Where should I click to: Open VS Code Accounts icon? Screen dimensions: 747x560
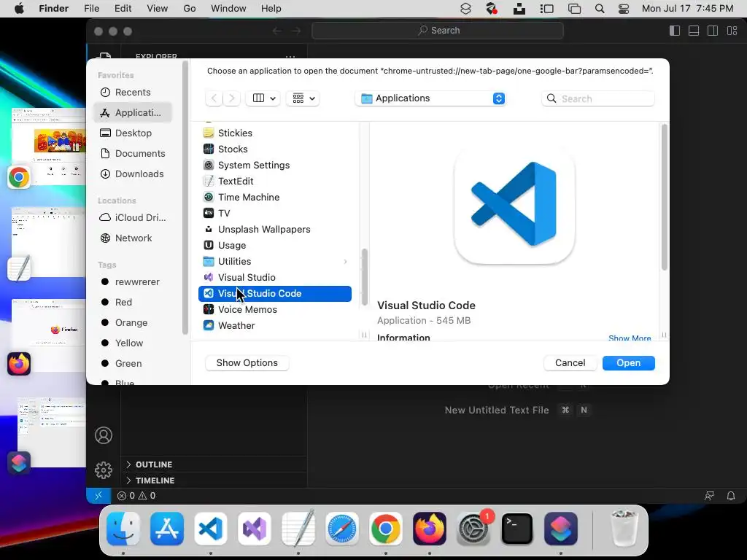(104, 435)
